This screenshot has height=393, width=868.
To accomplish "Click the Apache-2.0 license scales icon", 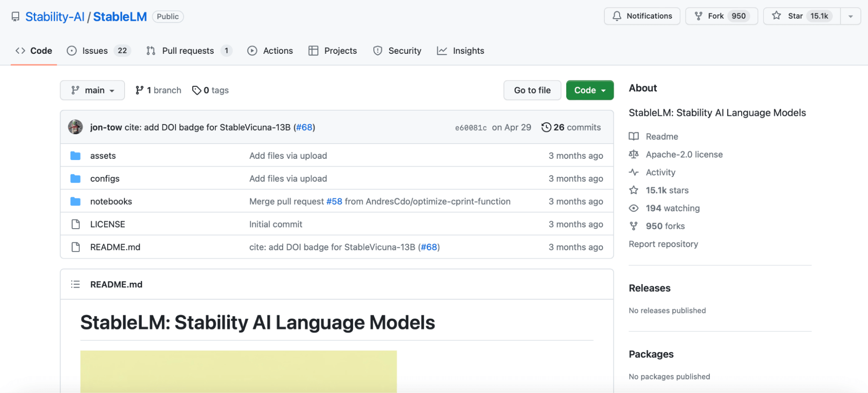I will (634, 154).
